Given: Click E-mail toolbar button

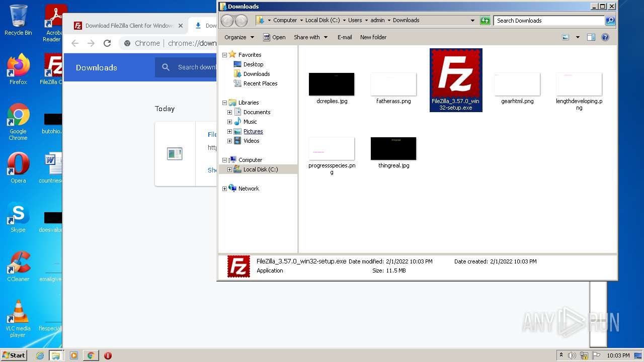Looking at the screenshot, I should point(345,37).
